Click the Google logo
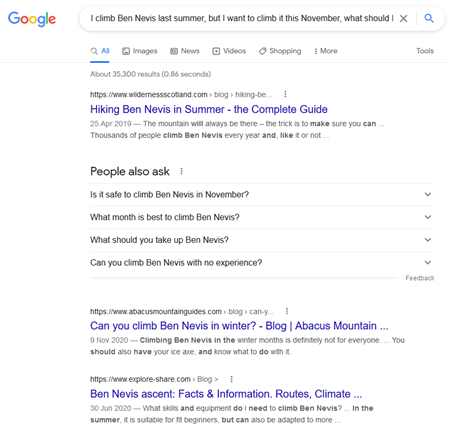This screenshot has height=434, width=450. (32, 19)
